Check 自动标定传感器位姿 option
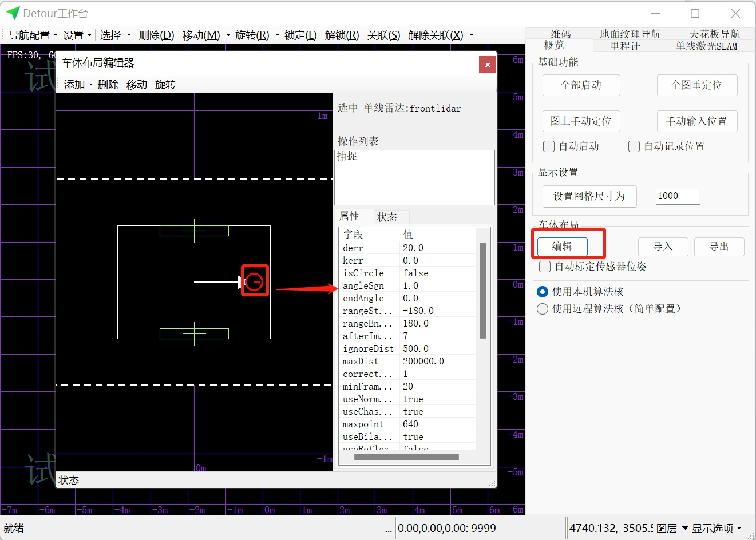 click(x=545, y=267)
